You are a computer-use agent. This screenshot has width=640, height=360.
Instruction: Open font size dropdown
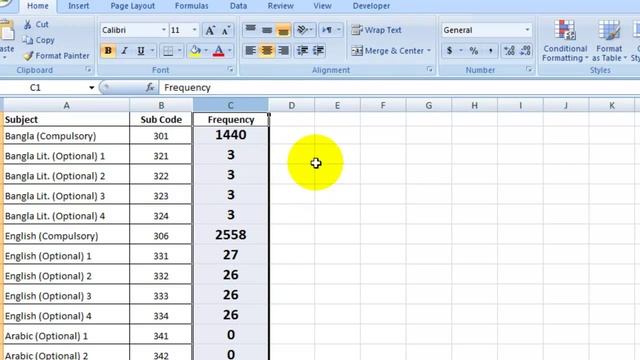194,30
